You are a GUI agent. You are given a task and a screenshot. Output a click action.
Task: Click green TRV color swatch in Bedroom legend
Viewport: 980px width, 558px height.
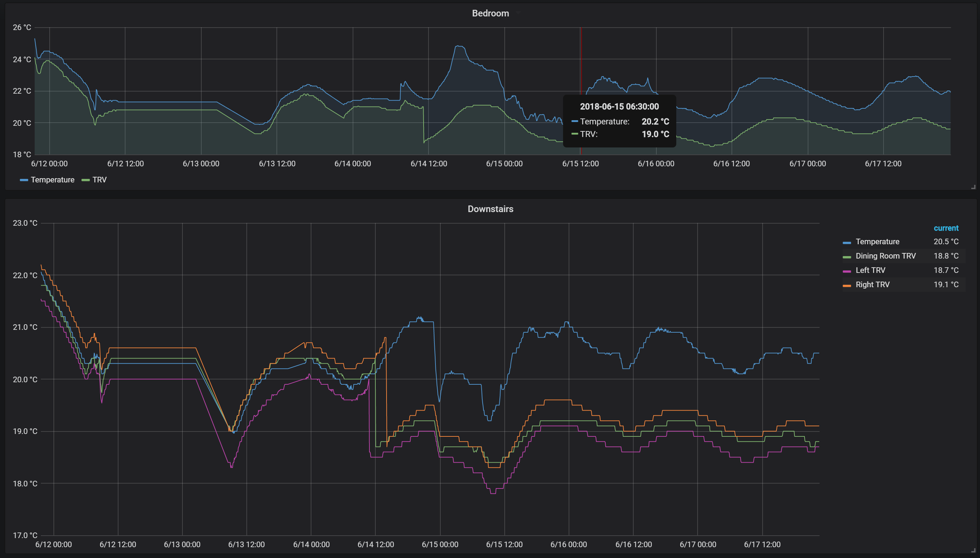(x=86, y=180)
